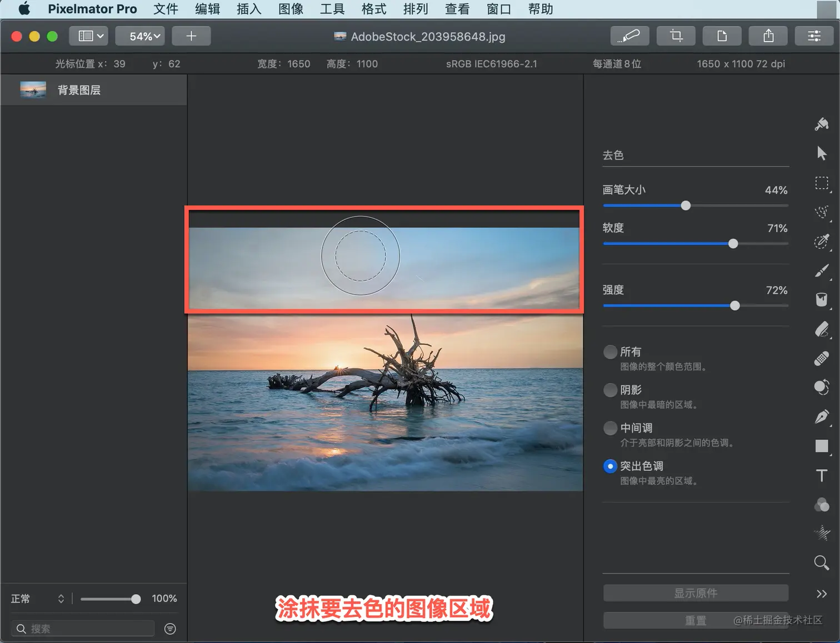This screenshot has height=643, width=840.
Task: Click the 1650 x 1100 72 dpi text
Action: click(741, 64)
